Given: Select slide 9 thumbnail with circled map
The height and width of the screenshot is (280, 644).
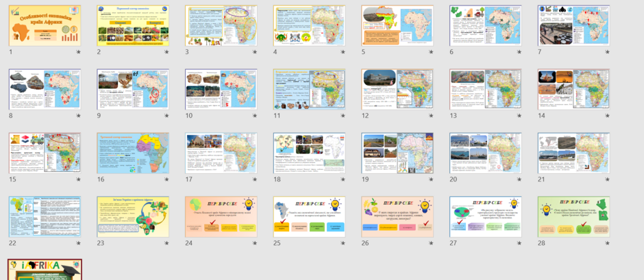Looking at the screenshot, I should coord(133,89).
